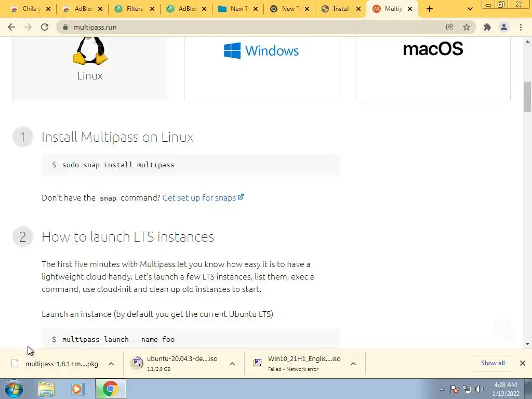
Task: Show hidden system tray icons
Action: pos(442,389)
